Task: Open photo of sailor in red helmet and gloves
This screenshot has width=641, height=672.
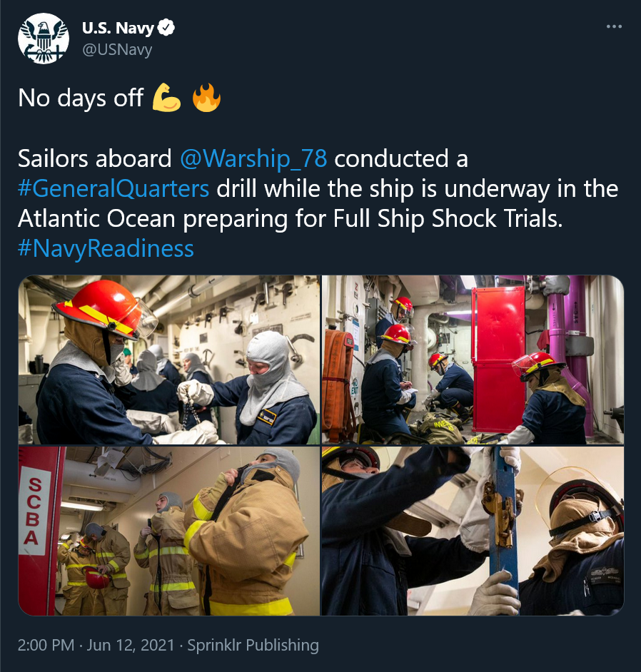Action: coord(169,360)
